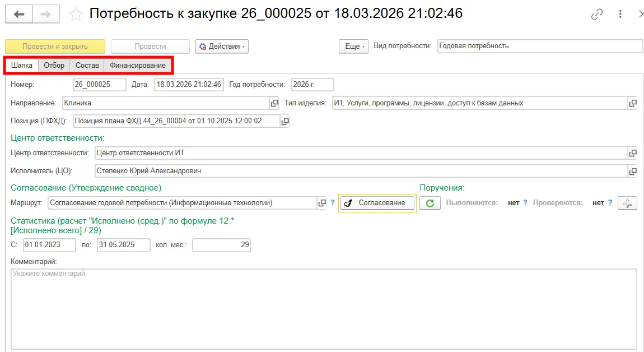Open the Финансирование tab
This screenshot has height=352, width=644.
138,66
